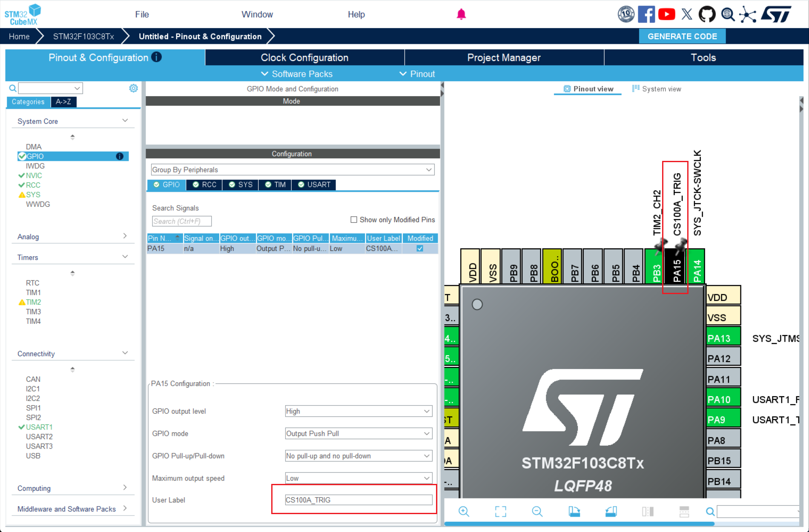This screenshot has height=532, width=809.
Task: Click the GPIO info icon in the tree
Action: pos(120,156)
